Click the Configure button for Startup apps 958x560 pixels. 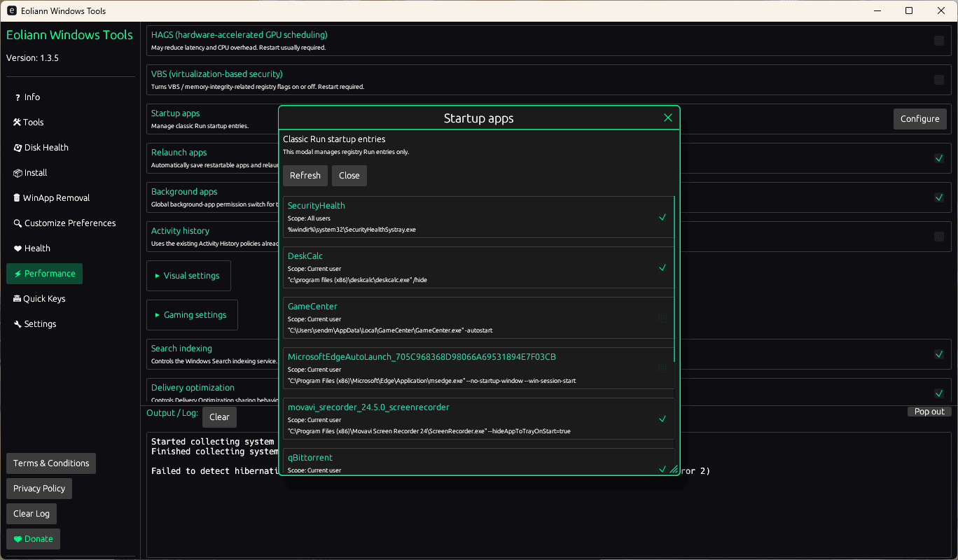tap(920, 119)
